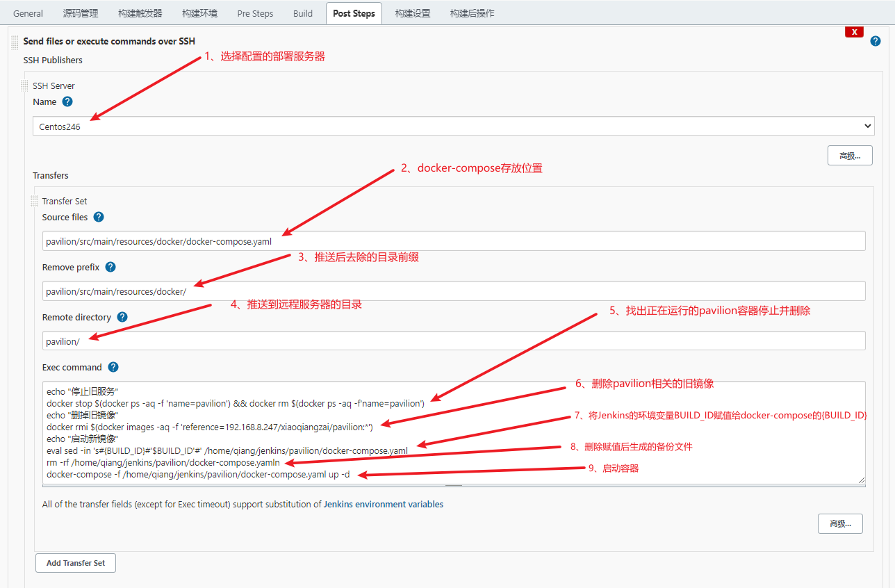The width and height of the screenshot is (895, 588).
Task: Click the 'SSH Publishers' label
Action: coord(53,60)
